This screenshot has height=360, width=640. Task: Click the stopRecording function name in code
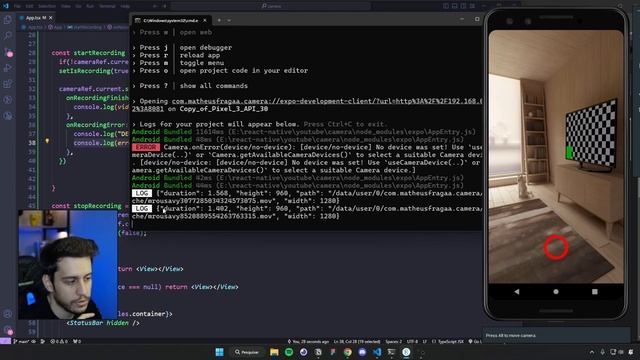click(x=97, y=206)
